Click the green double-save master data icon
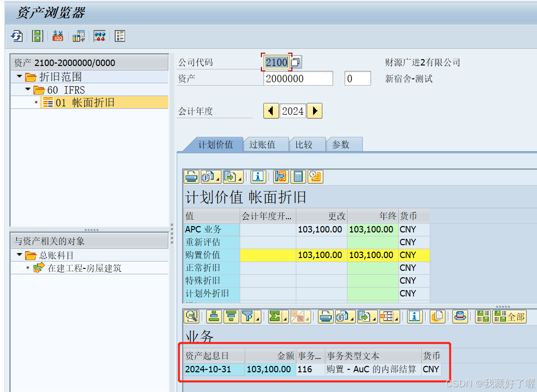Viewport: 537px width, 392px height. click(x=37, y=36)
